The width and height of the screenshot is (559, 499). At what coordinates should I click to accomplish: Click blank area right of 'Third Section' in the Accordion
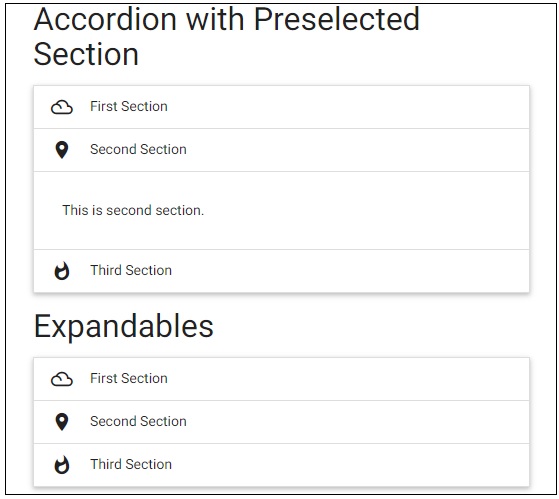tap(349, 271)
